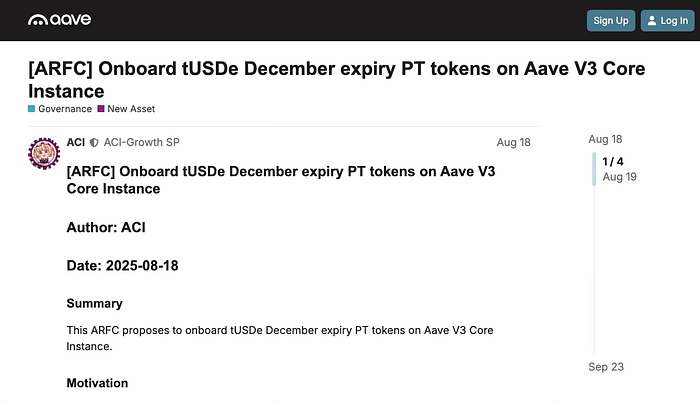This screenshot has width=700, height=402.
Task: Click the person icon on Log In
Action: (x=652, y=20)
